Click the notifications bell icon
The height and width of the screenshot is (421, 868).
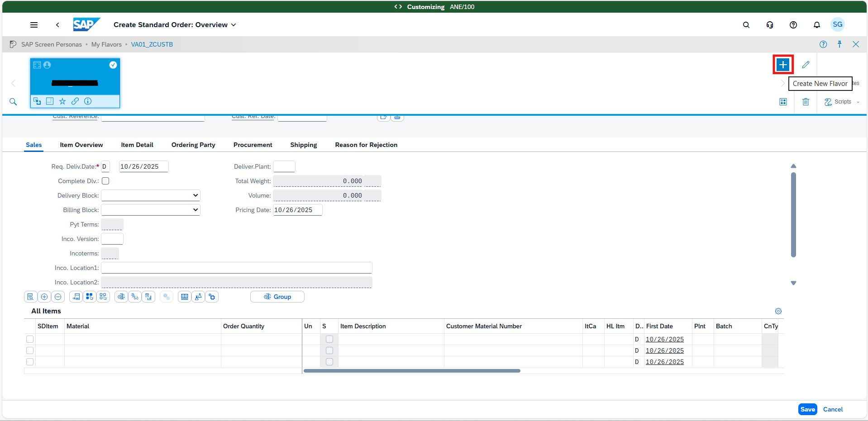[x=816, y=25]
